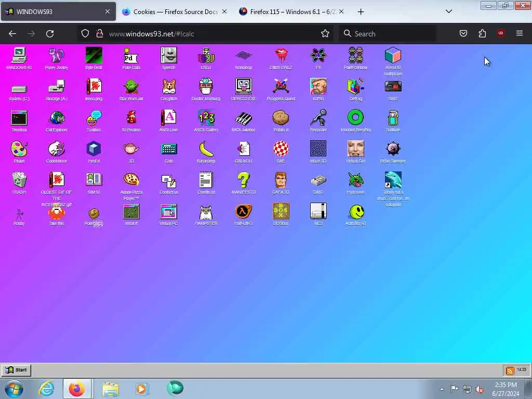Screen dimensions: 532x399
Task: Switch to Cookies — Firefox Source Docs tab
Action: (x=175, y=11)
